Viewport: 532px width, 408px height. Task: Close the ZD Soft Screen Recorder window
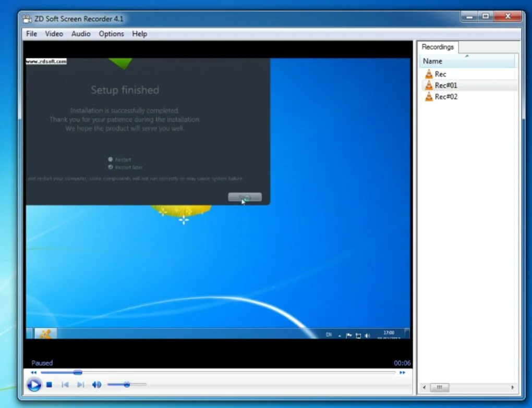(x=507, y=17)
